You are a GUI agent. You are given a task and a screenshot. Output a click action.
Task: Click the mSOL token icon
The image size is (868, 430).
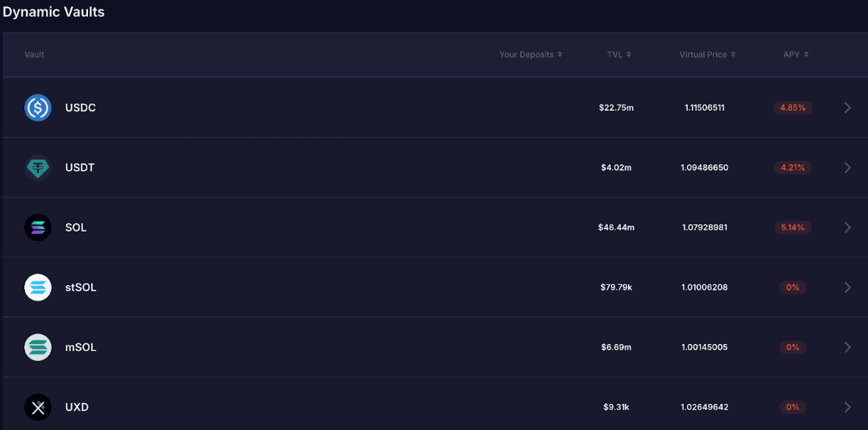coord(38,348)
